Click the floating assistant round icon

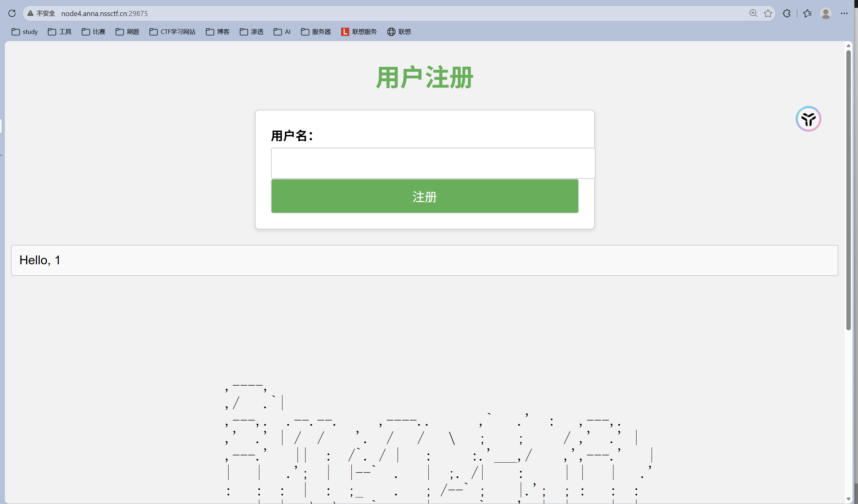(808, 119)
